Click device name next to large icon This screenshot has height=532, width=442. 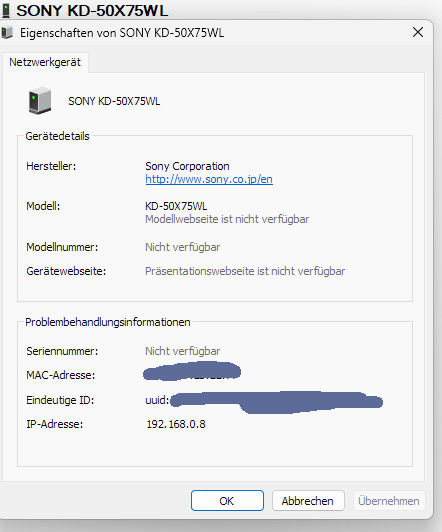pos(114,101)
